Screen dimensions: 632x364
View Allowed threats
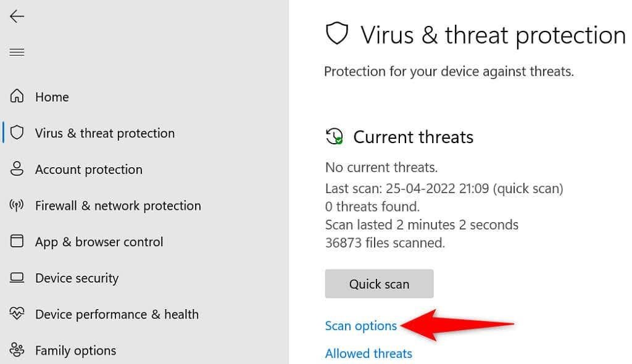coord(368,353)
